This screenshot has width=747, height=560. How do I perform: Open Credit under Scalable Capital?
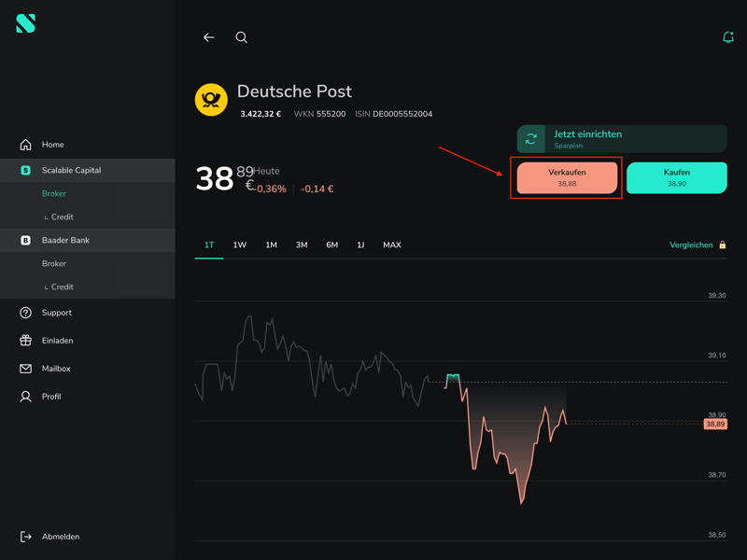[x=62, y=217]
